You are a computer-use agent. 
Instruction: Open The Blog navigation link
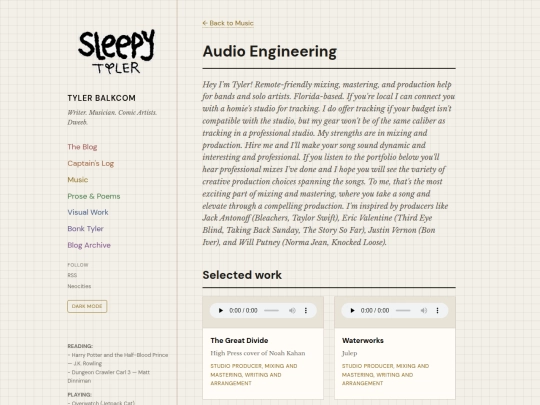(82, 147)
